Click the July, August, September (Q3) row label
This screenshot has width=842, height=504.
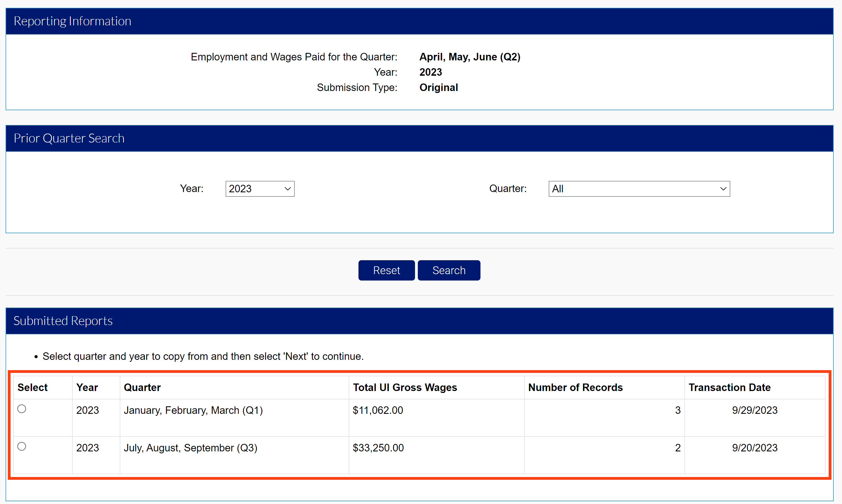[x=190, y=448]
